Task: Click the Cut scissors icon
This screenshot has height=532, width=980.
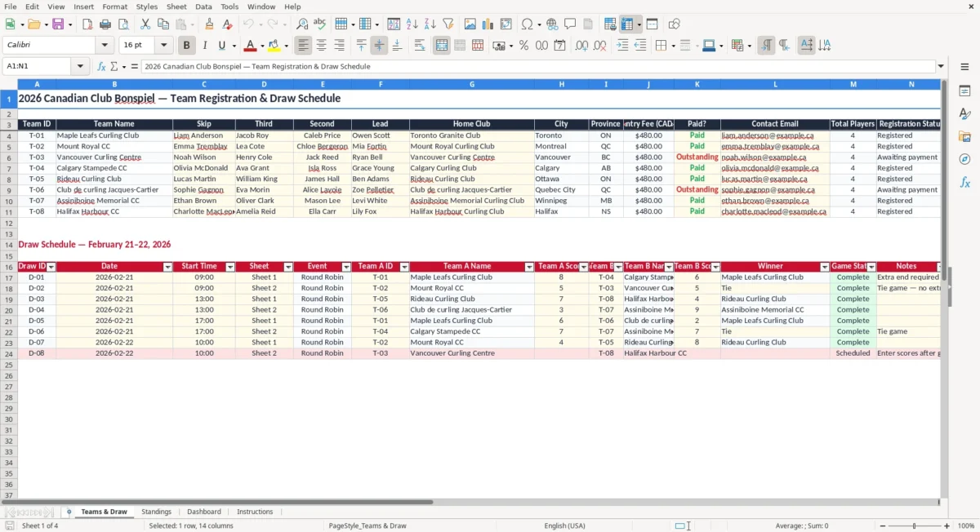Action: 145,24
